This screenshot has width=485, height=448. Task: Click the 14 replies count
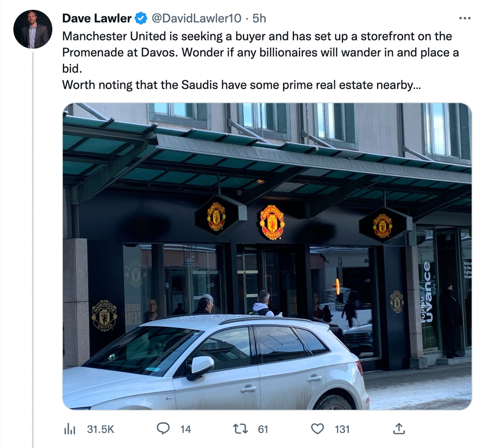click(x=186, y=429)
